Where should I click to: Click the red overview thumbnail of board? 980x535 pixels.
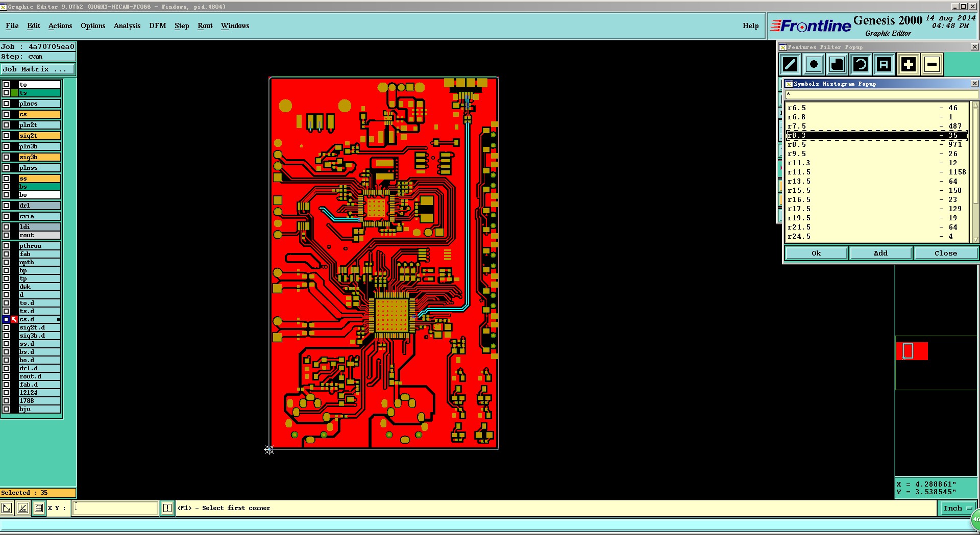click(912, 351)
